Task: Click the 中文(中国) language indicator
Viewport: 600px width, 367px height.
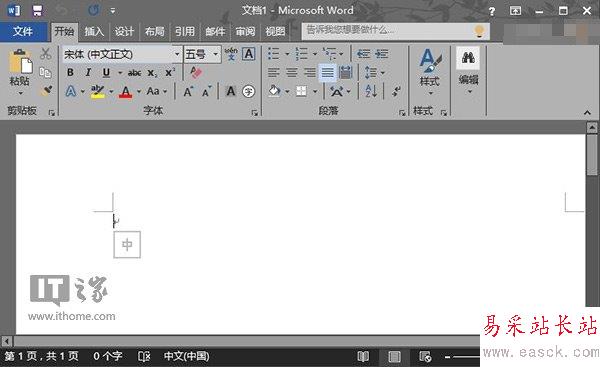Action: tap(186, 357)
